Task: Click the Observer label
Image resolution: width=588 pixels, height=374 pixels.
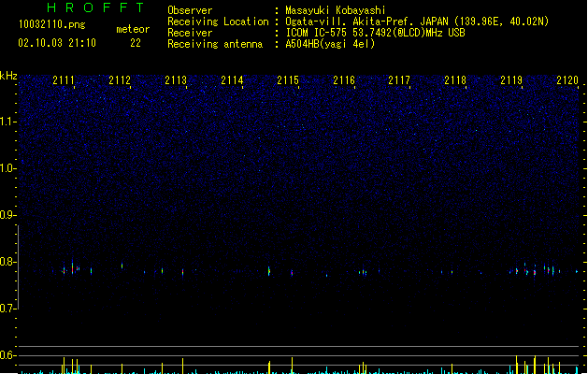Action: [x=190, y=10]
